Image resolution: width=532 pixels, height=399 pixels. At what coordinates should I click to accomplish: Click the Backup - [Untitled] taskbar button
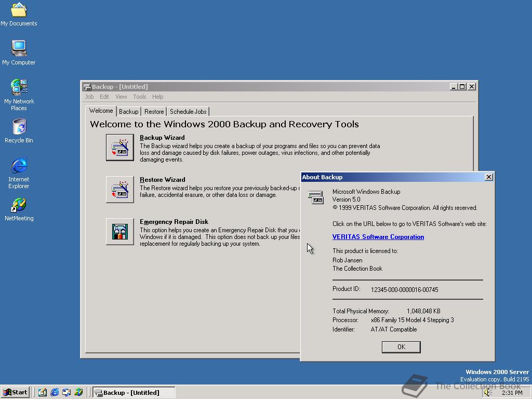(134, 393)
